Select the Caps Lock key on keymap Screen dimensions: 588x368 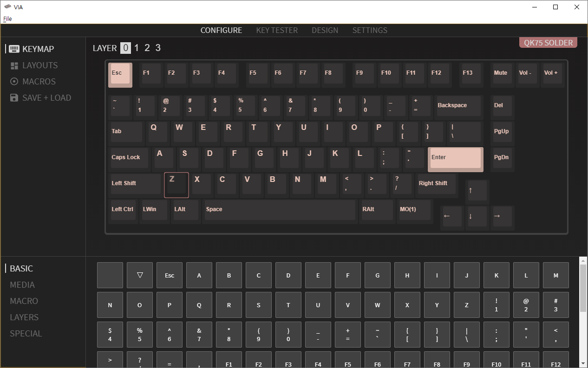click(x=130, y=160)
